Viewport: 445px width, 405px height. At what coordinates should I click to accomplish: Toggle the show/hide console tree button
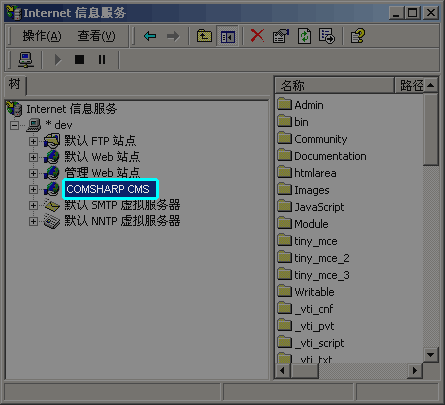point(227,36)
